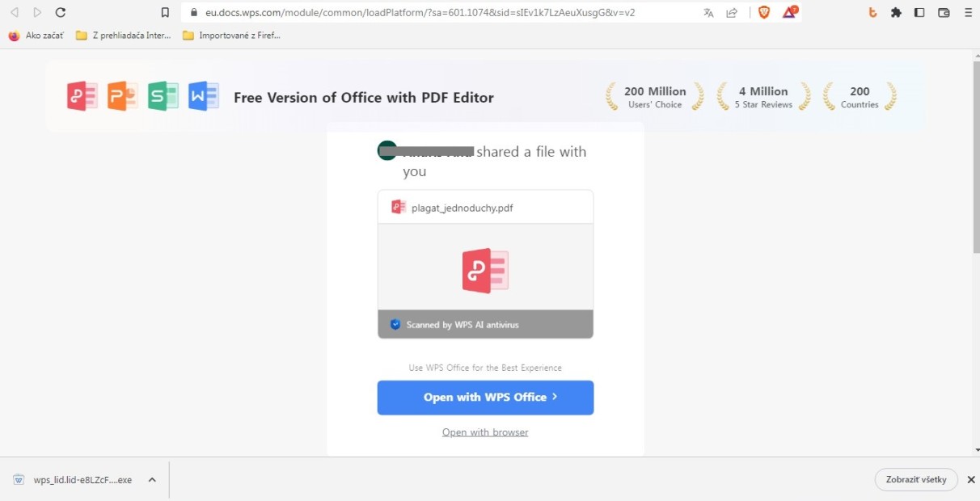980x501 pixels.
Task: Click the 'Open with WPS Office' button
Action: click(485, 398)
